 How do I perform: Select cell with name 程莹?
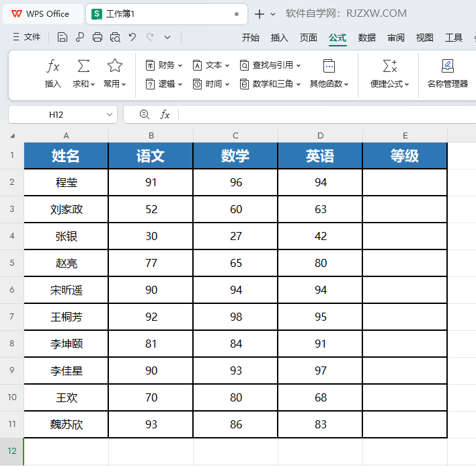66,182
